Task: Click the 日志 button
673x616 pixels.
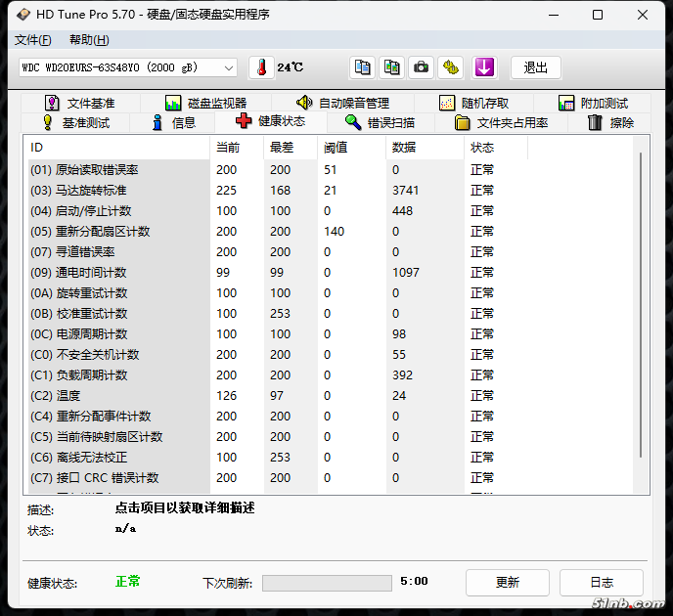Action: tap(601, 582)
